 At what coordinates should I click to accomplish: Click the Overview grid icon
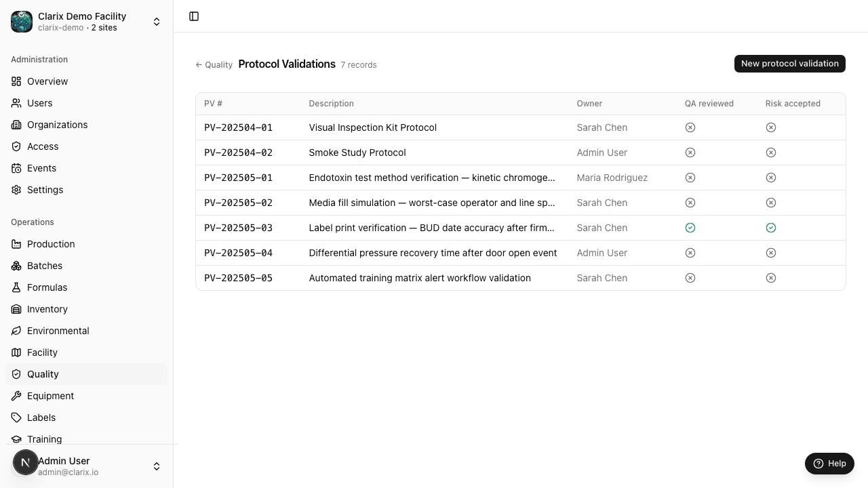click(16, 81)
